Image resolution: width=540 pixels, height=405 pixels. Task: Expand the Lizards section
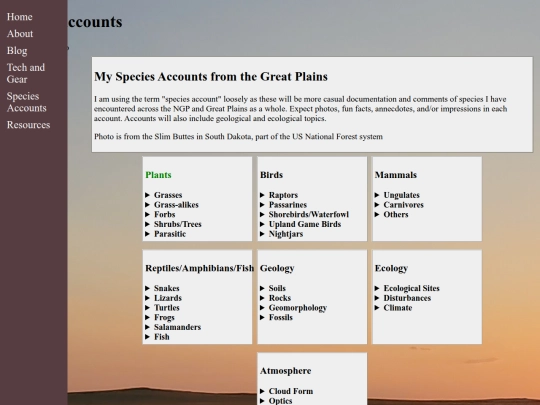pyautogui.click(x=164, y=298)
